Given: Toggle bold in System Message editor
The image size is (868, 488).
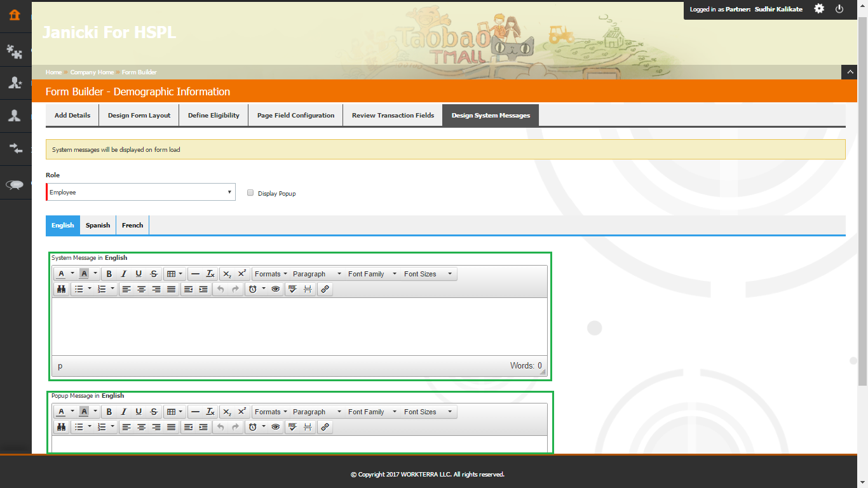Looking at the screenshot, I should tap(109, 274).
